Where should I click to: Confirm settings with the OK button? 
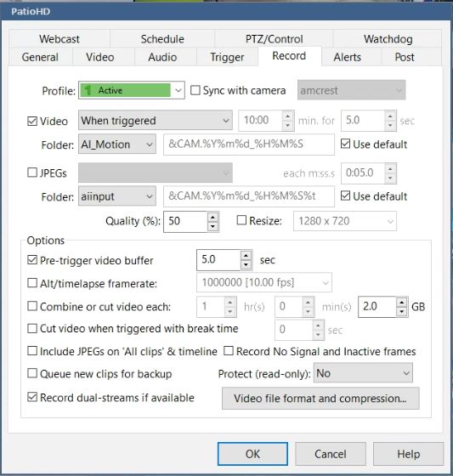tap(252, 454)
